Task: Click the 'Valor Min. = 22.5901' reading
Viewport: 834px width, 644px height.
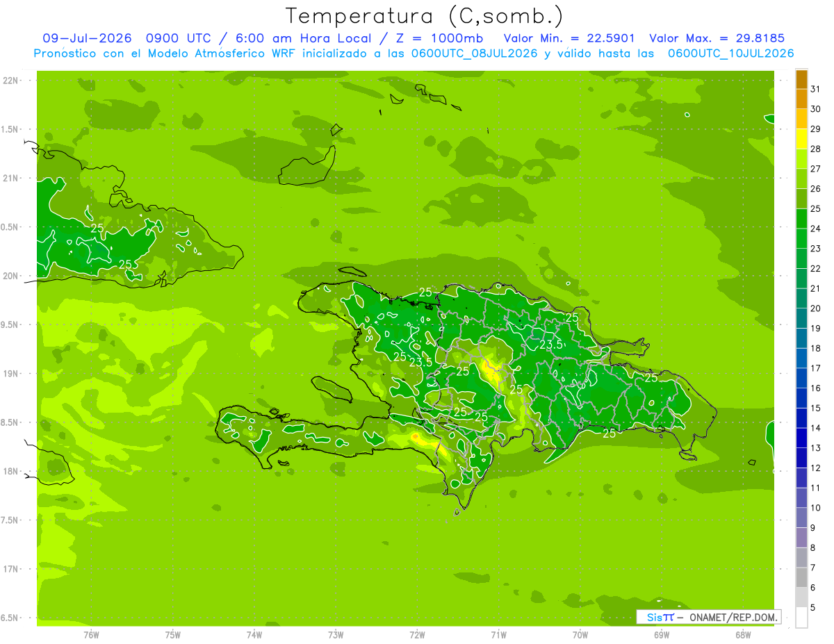Action: click(569, 38)
